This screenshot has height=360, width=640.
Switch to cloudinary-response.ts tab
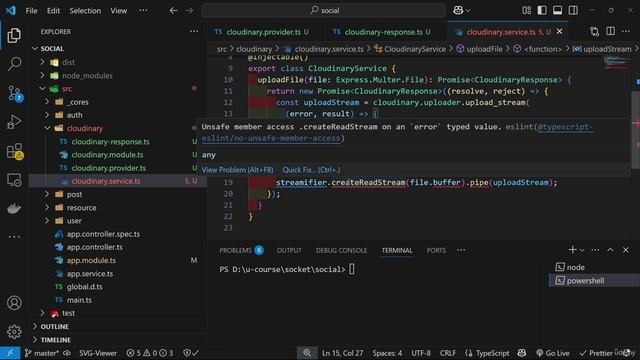pos(384,32)
